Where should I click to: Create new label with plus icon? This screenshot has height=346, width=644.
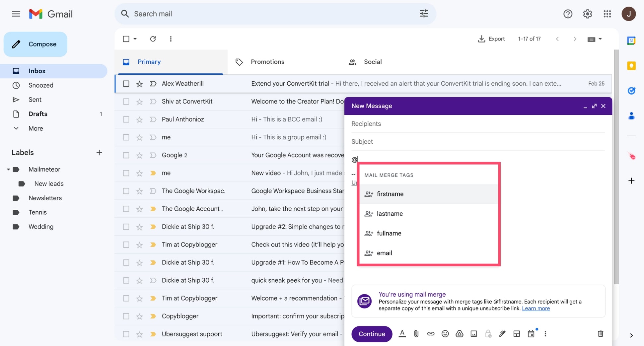click(99, 153)
